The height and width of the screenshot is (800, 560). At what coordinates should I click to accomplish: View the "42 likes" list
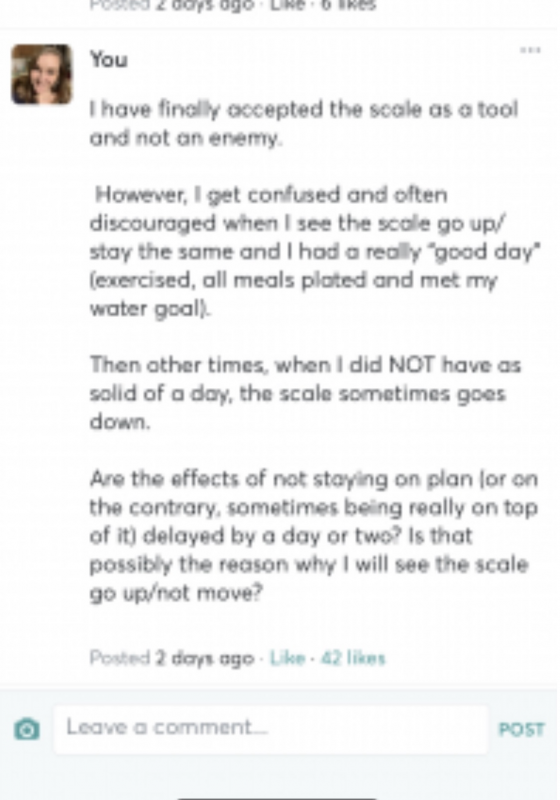353,658
